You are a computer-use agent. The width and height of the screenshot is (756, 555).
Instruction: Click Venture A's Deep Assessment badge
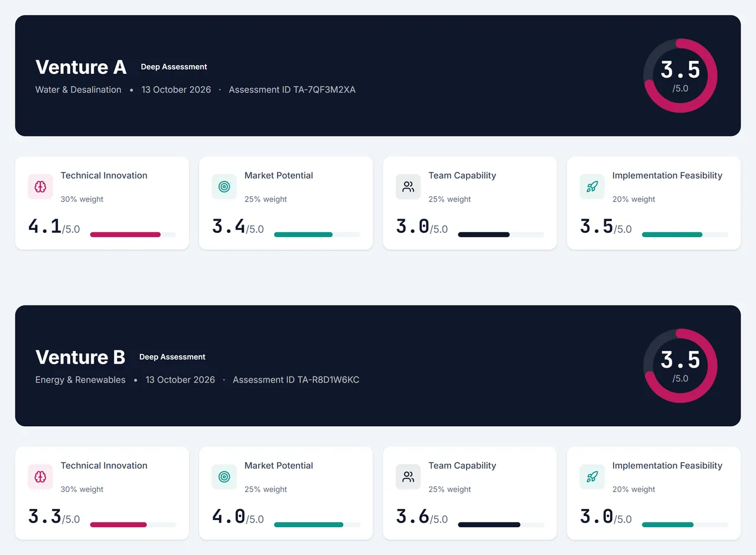[174, 67]
